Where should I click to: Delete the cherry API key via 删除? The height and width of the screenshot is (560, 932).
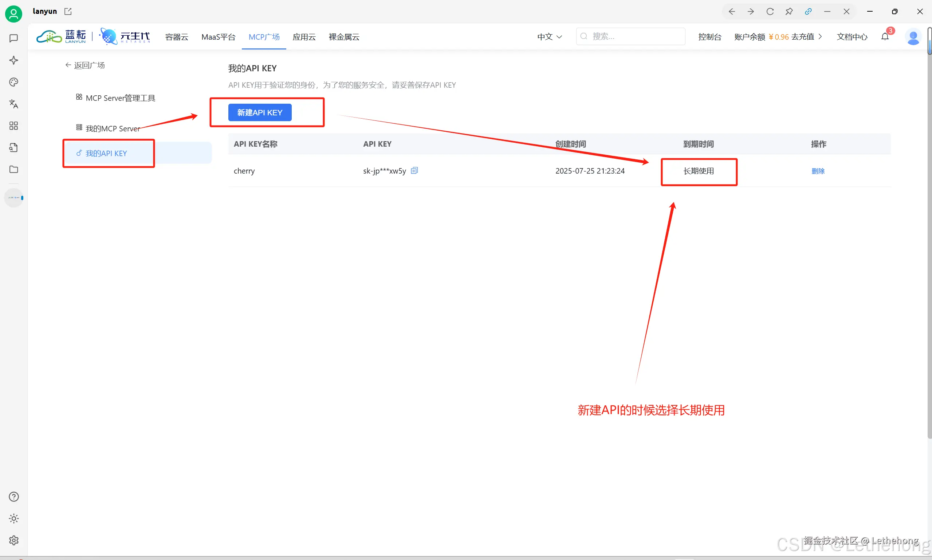(819, 171)
